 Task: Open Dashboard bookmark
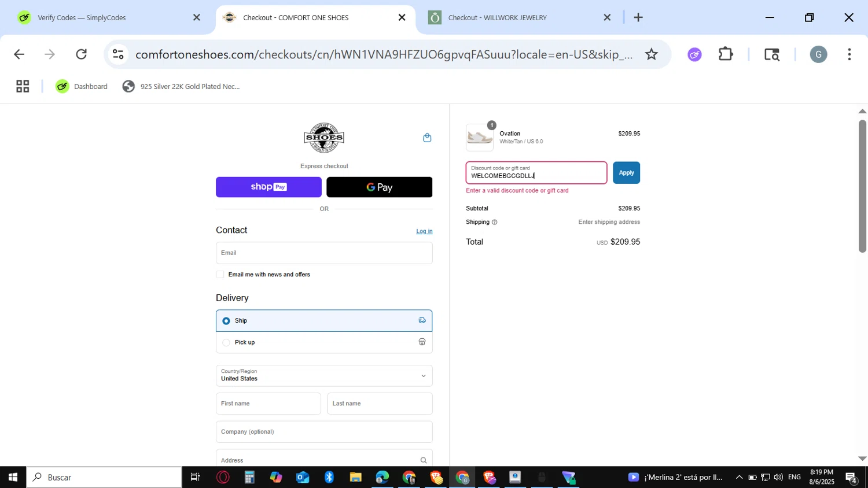82,86
